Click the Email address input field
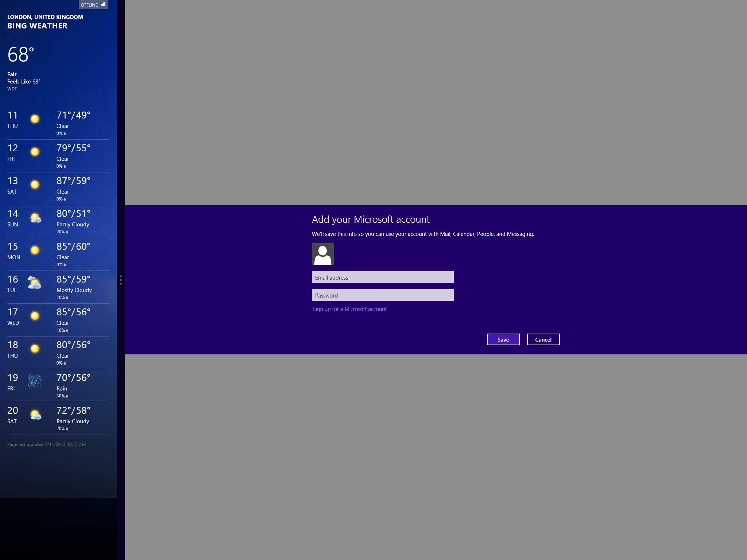Viewport: 747px width, 560px height. (383, 277)
